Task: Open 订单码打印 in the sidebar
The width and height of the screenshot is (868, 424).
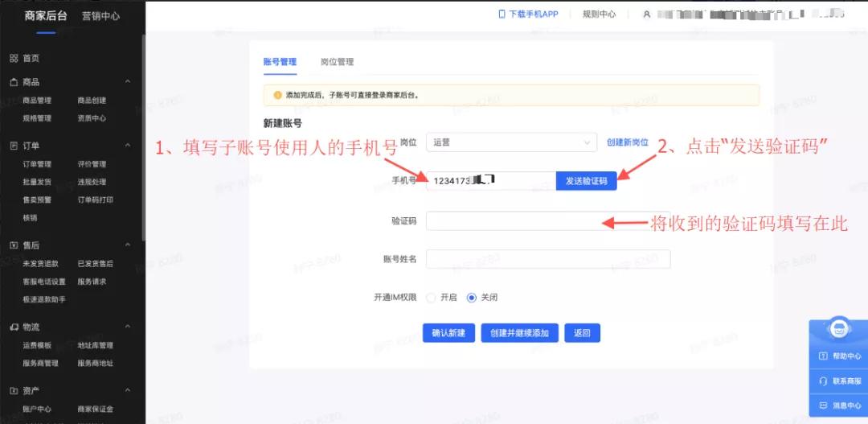Action: click(95, 200)
